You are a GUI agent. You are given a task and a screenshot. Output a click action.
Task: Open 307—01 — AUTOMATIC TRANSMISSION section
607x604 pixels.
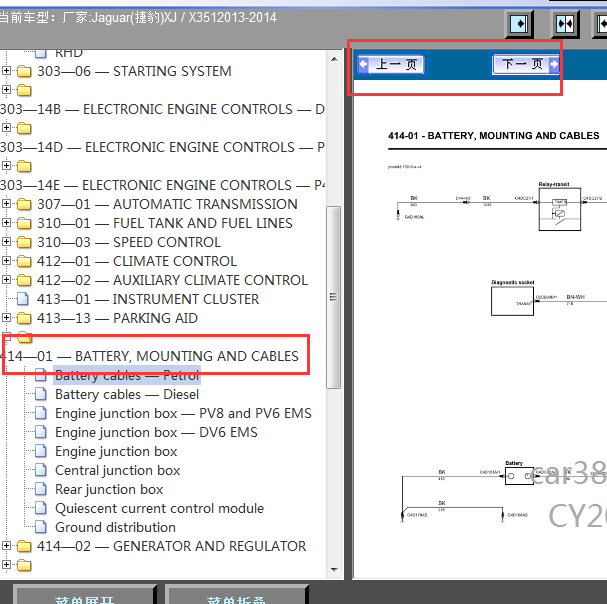pyautogui.click(x=167, y=204)
